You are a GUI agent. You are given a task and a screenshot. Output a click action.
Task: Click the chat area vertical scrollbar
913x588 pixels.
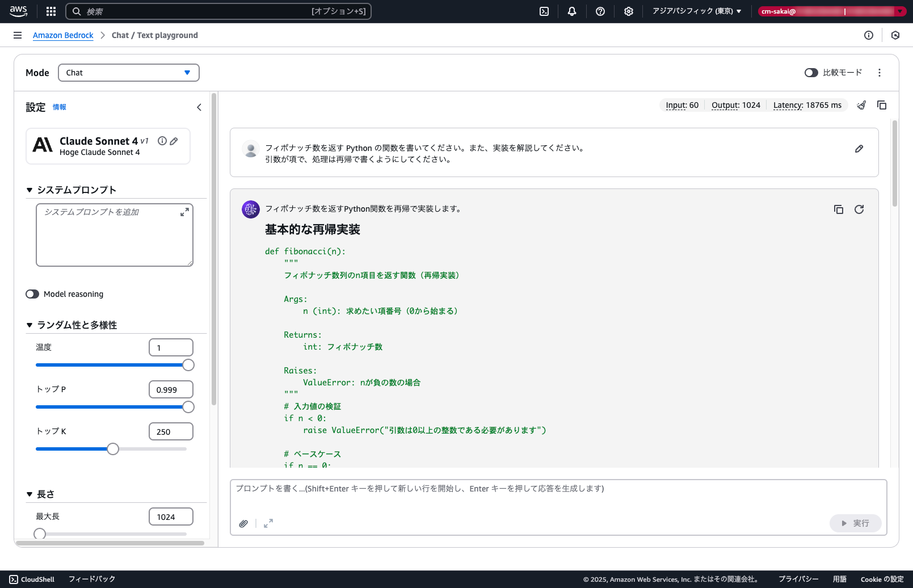tap(895, 163)
